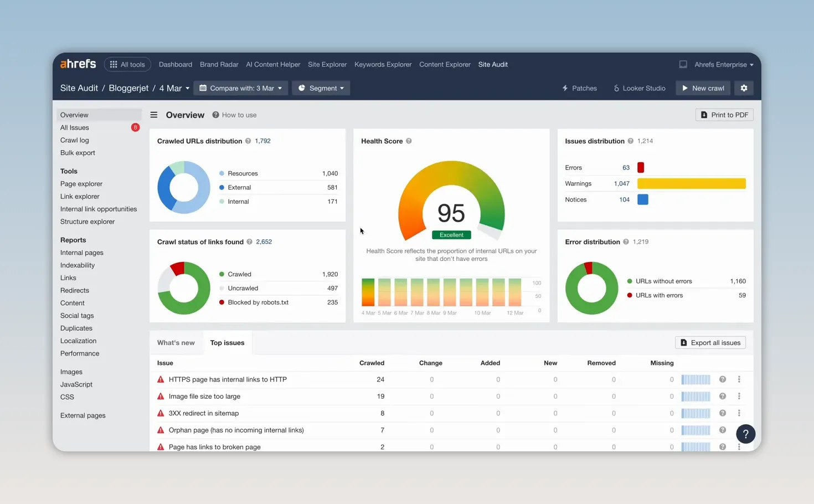Click the window icon beside Ahrefs Enterprise

coord(683,64)
